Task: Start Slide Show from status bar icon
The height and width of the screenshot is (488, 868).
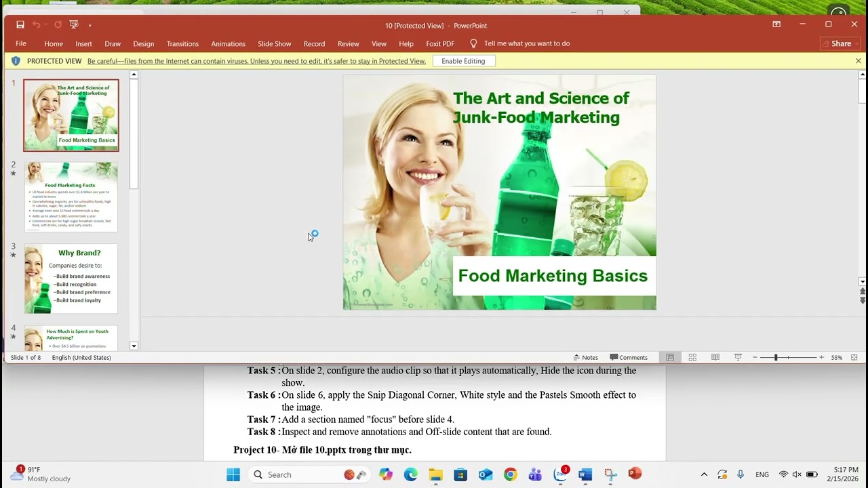Action: pos(738,357)
